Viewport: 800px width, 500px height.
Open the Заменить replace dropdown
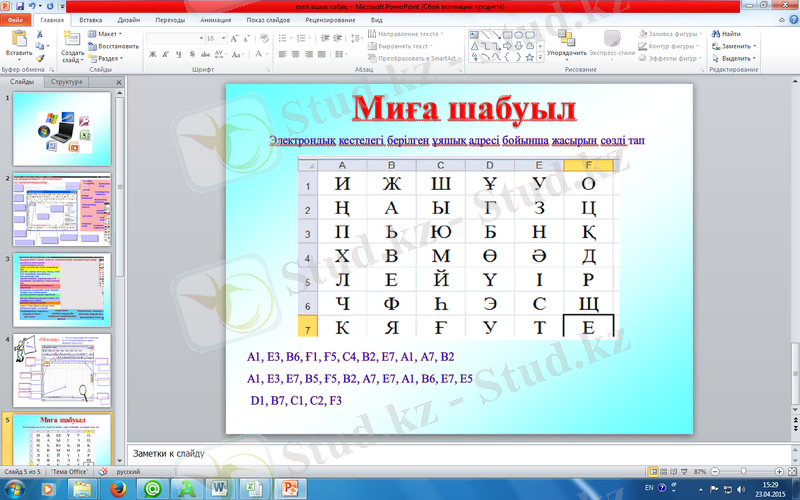point(733,46)
